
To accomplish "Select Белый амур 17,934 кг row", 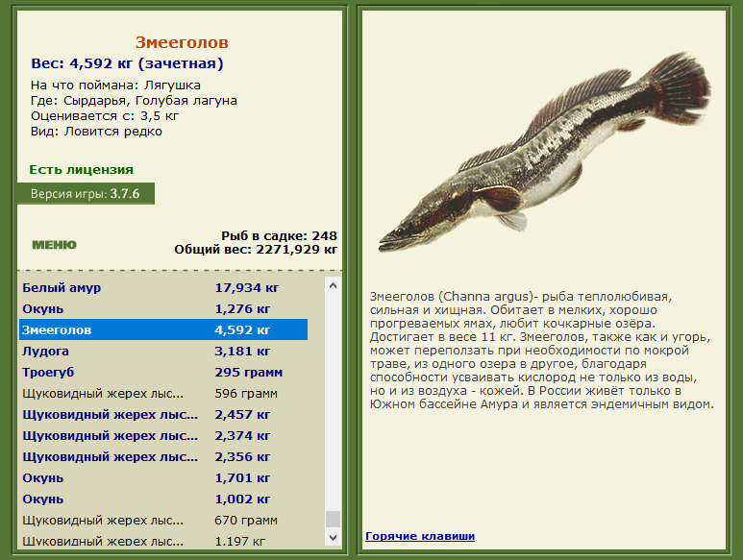I will pos(163,288).
